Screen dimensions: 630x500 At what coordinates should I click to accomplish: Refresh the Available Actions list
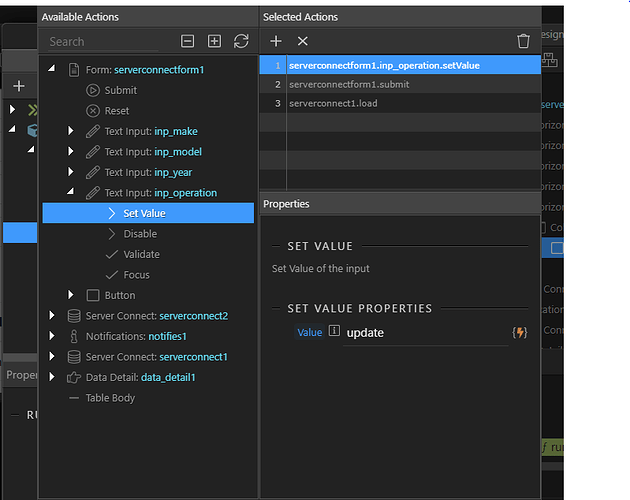(241, 41)
